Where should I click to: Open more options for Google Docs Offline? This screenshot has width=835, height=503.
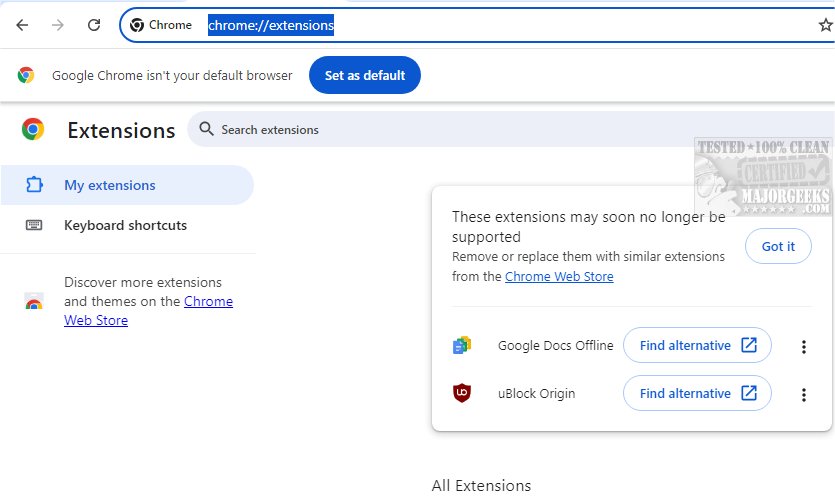(803, 347)
